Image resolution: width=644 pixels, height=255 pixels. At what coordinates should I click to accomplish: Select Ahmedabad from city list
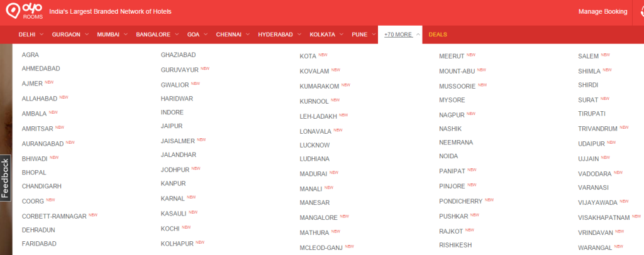41,68
